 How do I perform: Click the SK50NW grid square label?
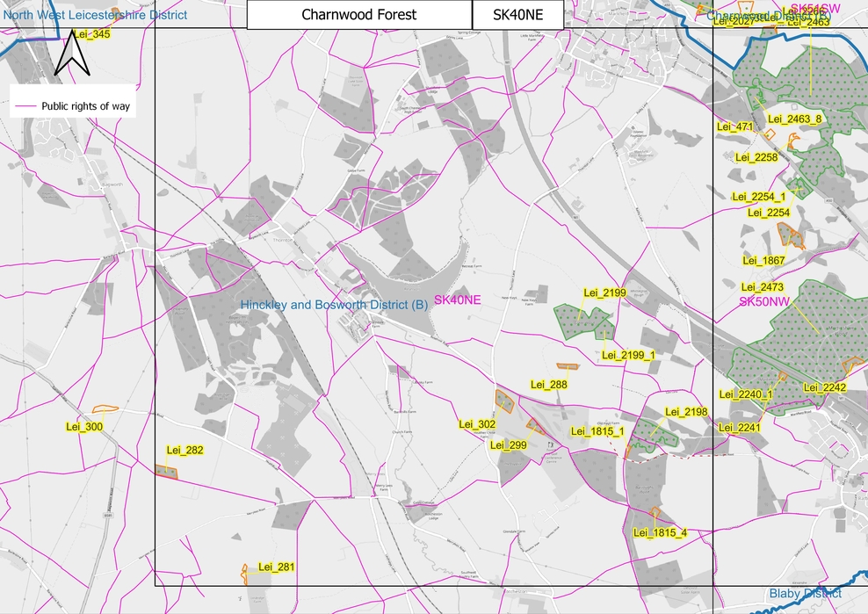[x=766, y=300]
